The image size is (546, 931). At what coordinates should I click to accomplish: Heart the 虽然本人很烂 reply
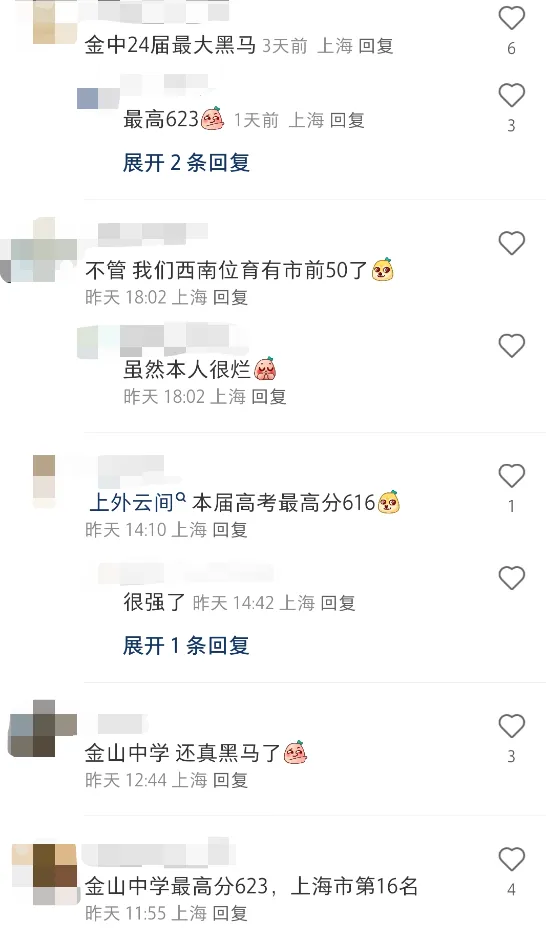(x=511, y=346)
